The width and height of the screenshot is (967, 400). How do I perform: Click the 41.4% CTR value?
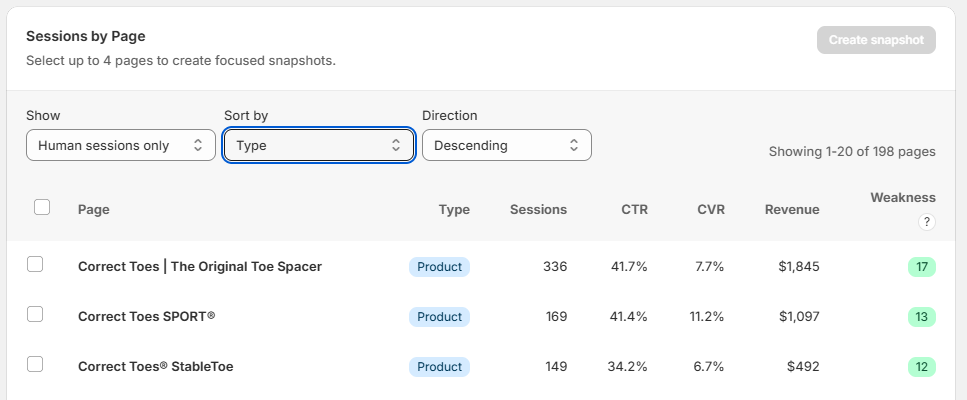click(629, 317)
